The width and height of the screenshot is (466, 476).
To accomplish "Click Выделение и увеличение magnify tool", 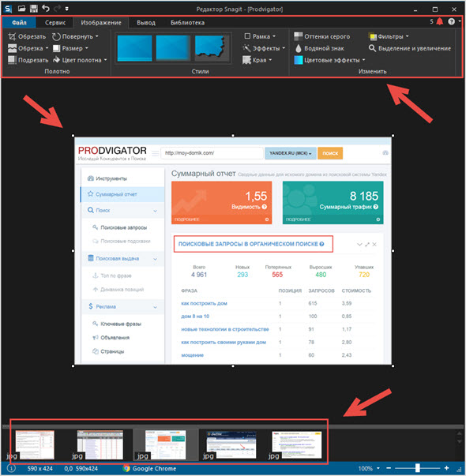I will [410, 48].
